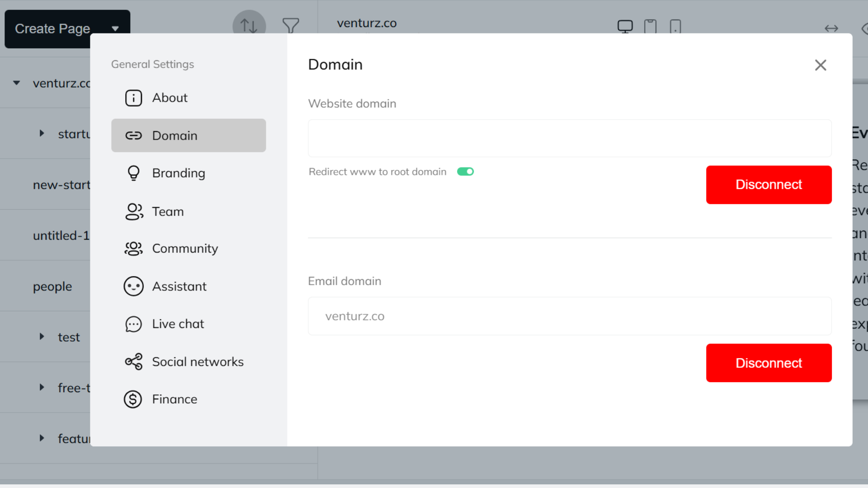Expand the test page group
The height and width of the screenshot is (488, 868).
42,337
